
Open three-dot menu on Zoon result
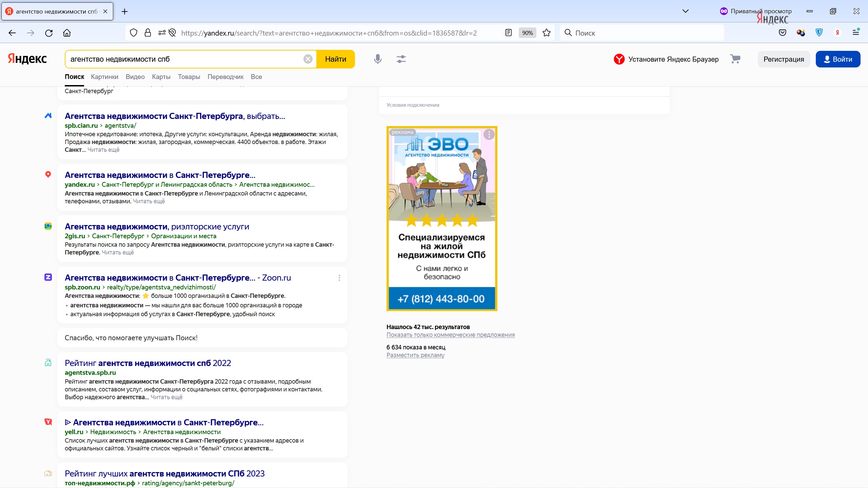pos(339,278)
